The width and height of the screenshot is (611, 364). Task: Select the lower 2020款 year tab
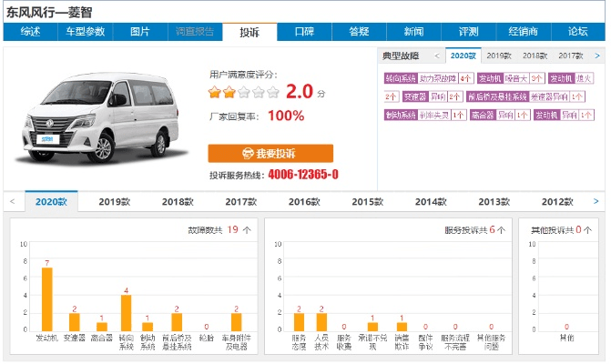51,202
